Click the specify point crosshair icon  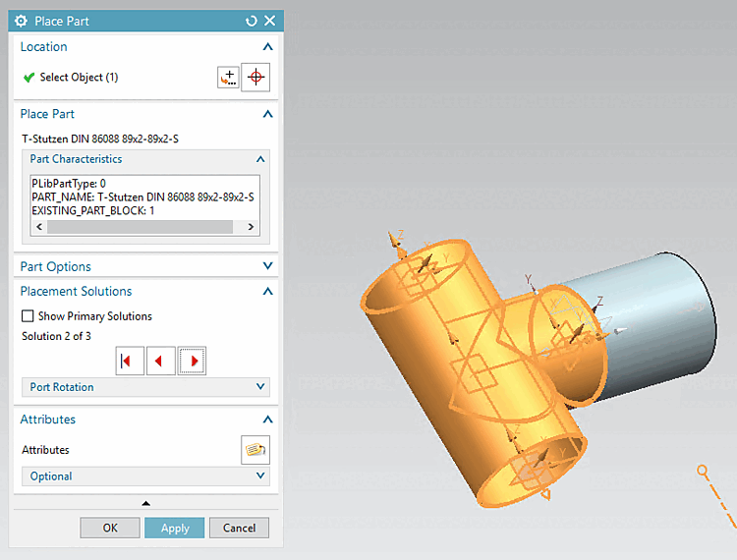point(255,77)
